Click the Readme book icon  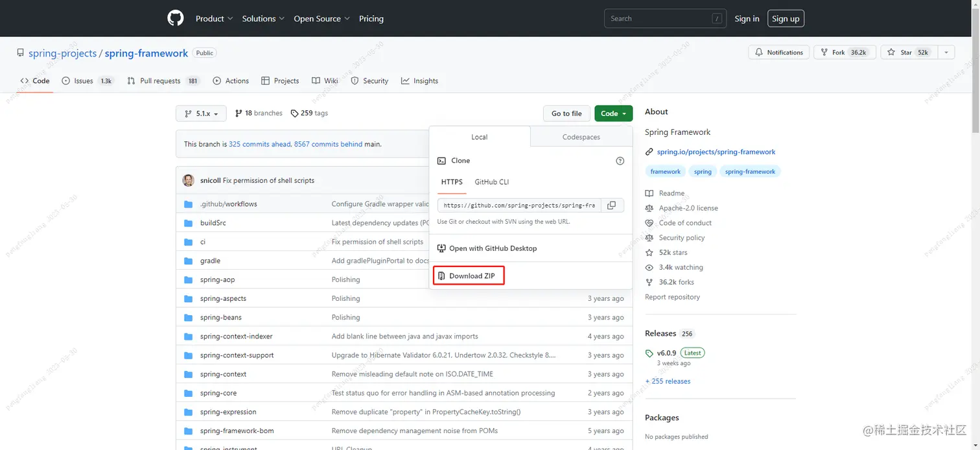649,193
